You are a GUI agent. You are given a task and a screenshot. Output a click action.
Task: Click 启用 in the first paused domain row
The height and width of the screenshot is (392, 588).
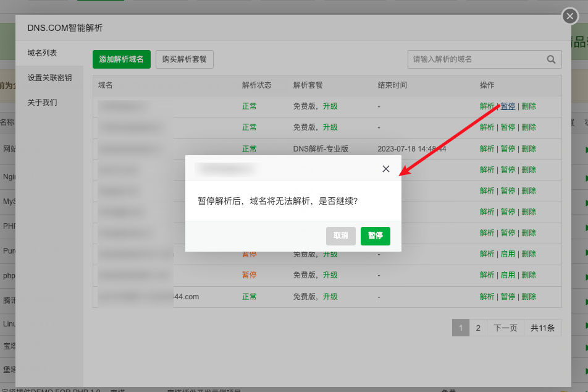click(508, 254)
